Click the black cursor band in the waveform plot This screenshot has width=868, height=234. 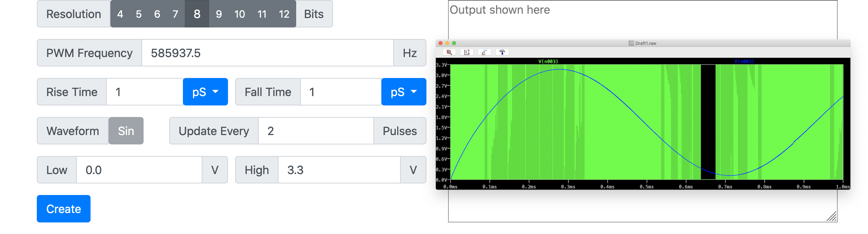click(x=708, y=122)
